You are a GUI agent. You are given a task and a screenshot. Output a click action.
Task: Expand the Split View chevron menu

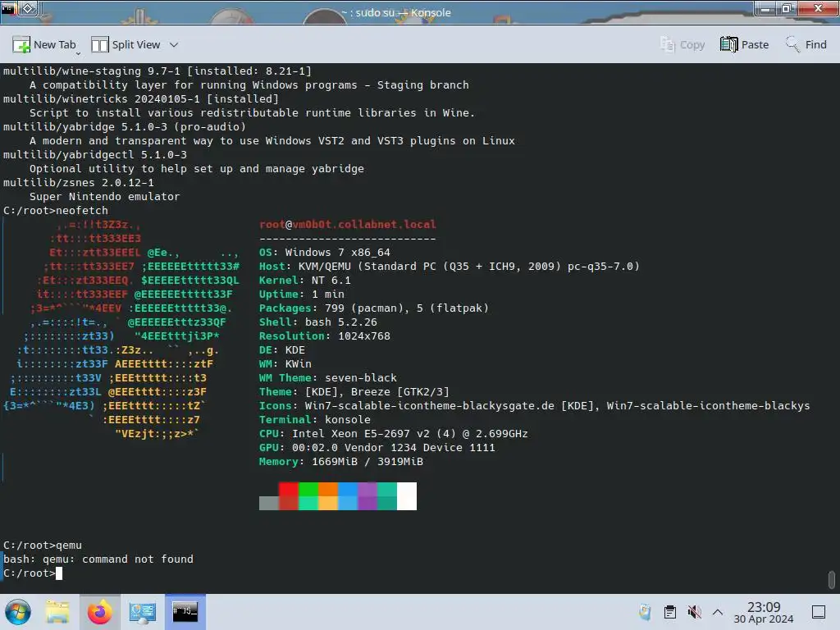coord(174,45)
